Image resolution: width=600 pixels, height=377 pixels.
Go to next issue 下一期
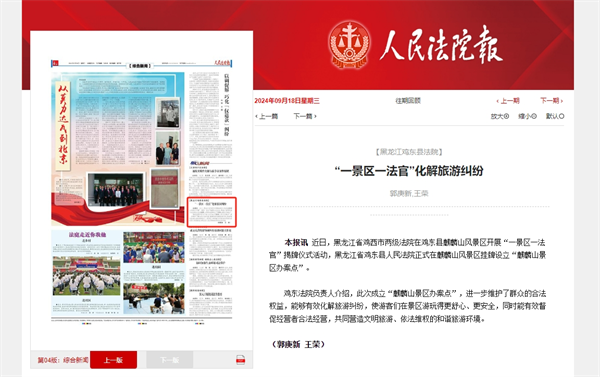[x=551, y=101]
